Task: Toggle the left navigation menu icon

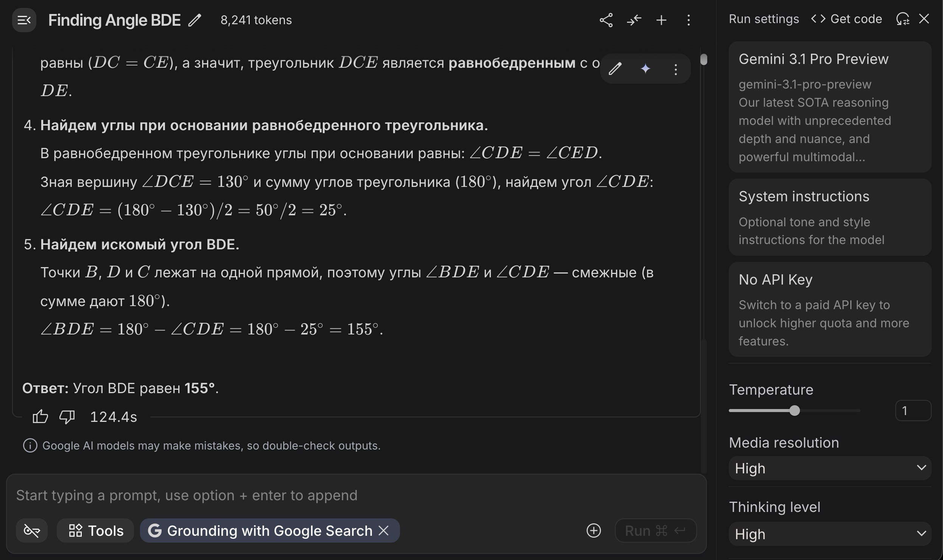Action: click(x=24, y=20)
